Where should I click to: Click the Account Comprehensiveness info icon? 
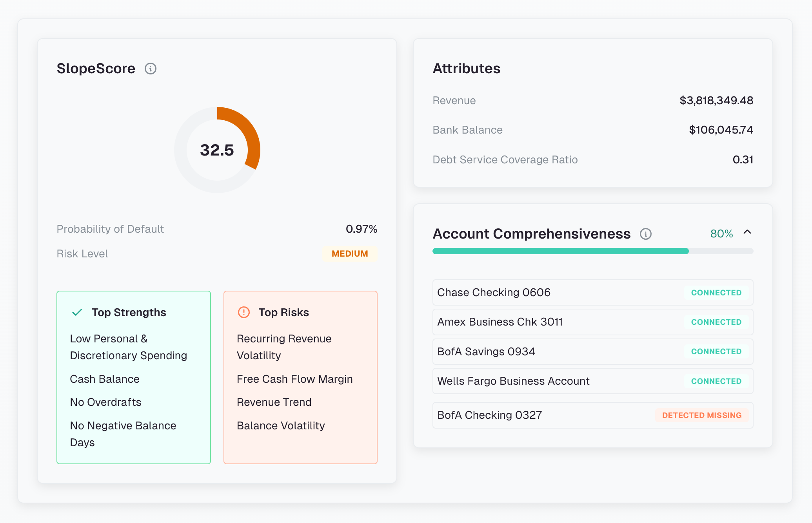(645, 234)
